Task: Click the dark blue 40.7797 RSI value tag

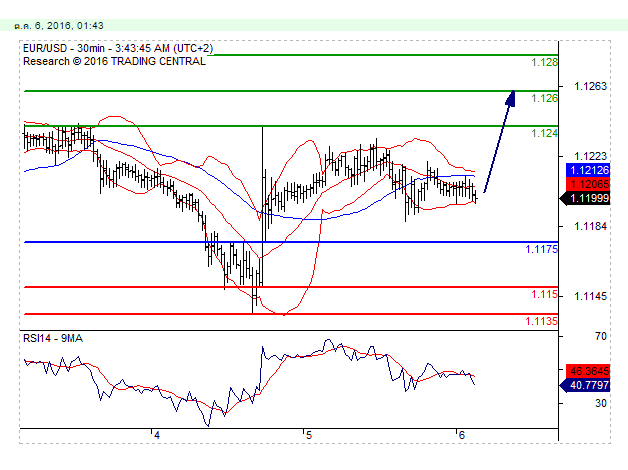Action: click(586, 385)
